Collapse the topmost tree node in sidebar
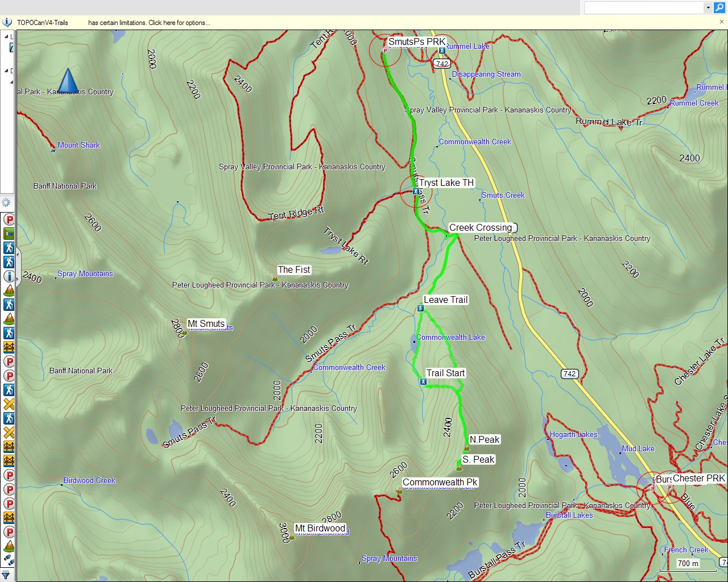The image size is (728, 582). (x=6, y=36)
